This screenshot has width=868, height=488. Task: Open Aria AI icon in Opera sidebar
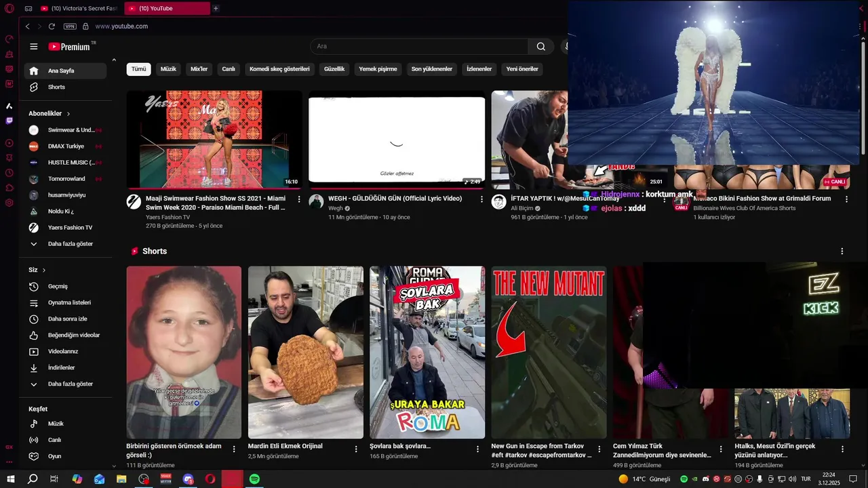click(x=9, y=106)
